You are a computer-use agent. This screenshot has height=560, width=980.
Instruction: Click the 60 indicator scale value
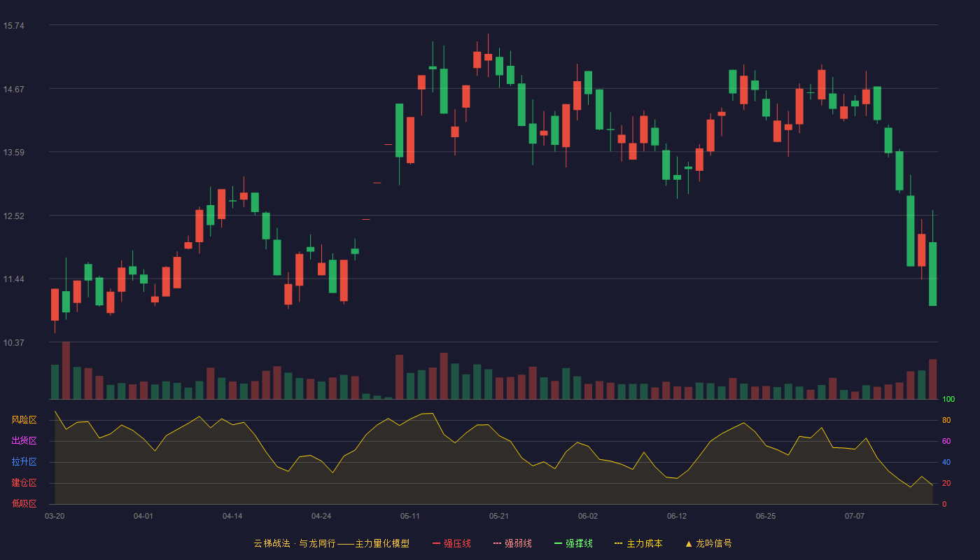[x=946, y=441]
